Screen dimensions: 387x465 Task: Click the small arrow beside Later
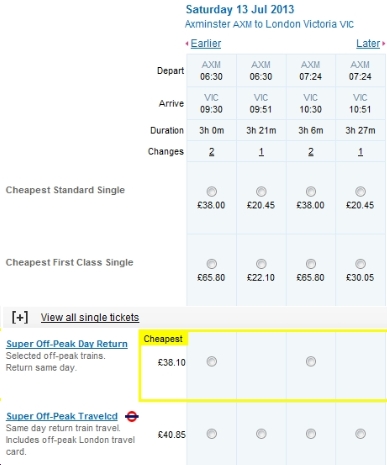384,44
